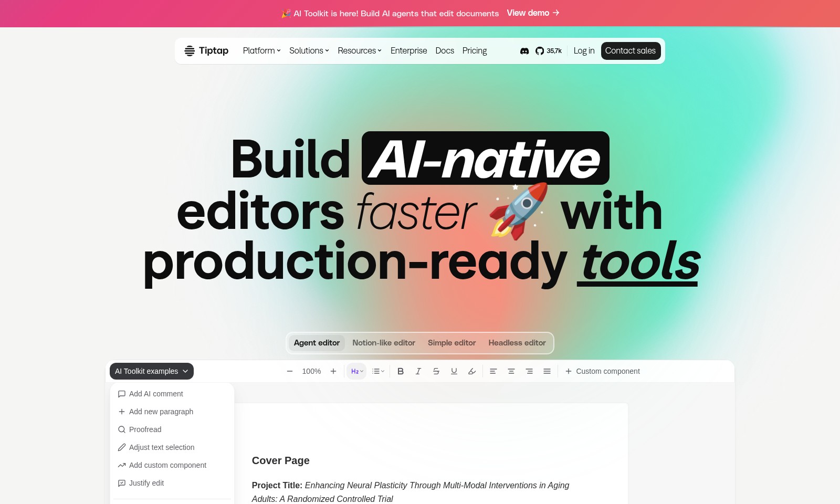Align text left
840x504 pixels.
(x=493, y=371)
